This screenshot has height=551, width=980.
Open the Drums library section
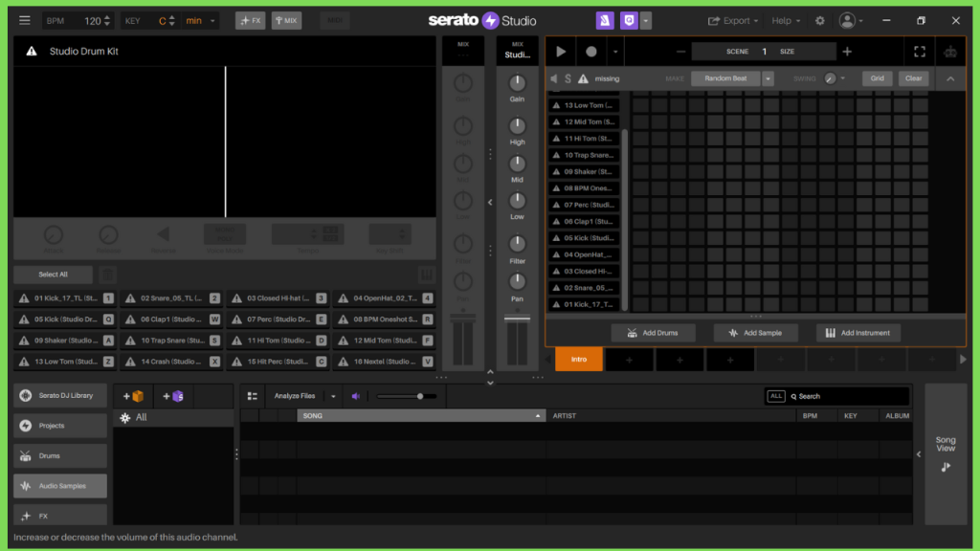pyautogui.click(x=60, y=456)
